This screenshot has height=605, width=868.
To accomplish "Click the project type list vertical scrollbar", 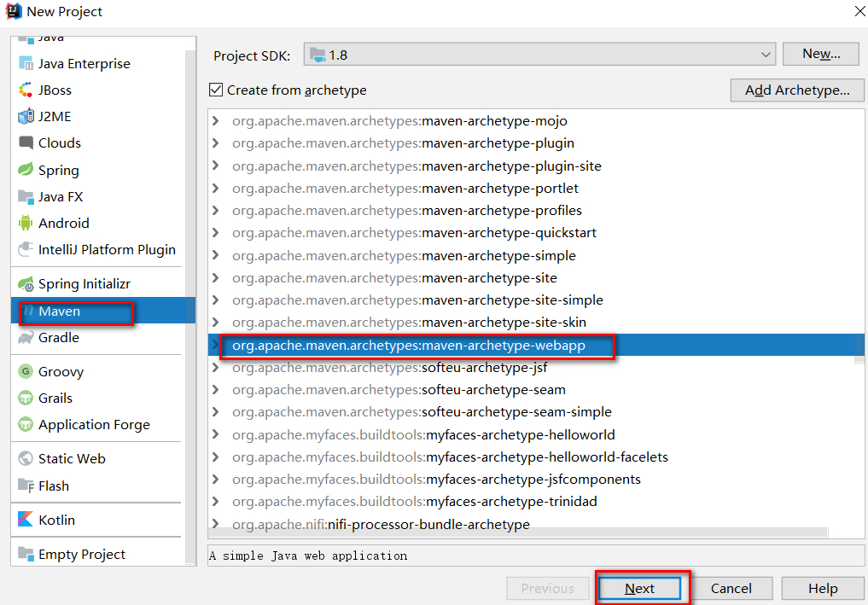I will coord(190,307).
